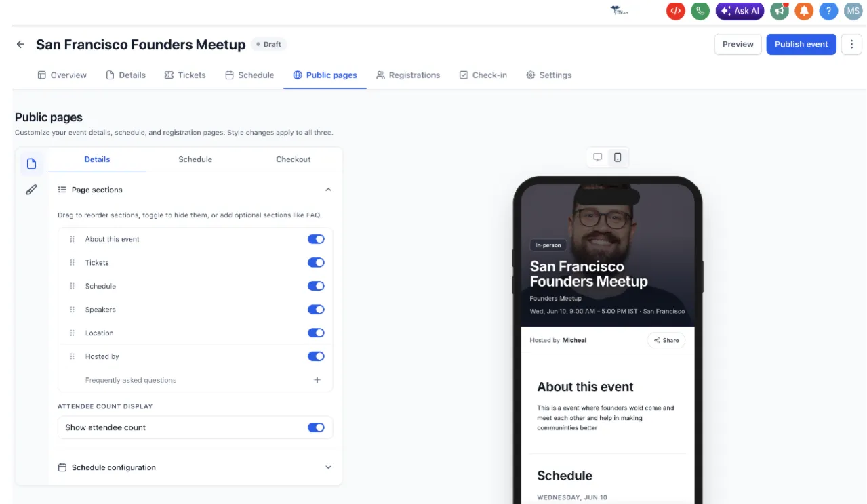The height and width of the screenshot is (504, 867).
Task: Click the blue help question mark icon
Action: [x=828, y=11]
